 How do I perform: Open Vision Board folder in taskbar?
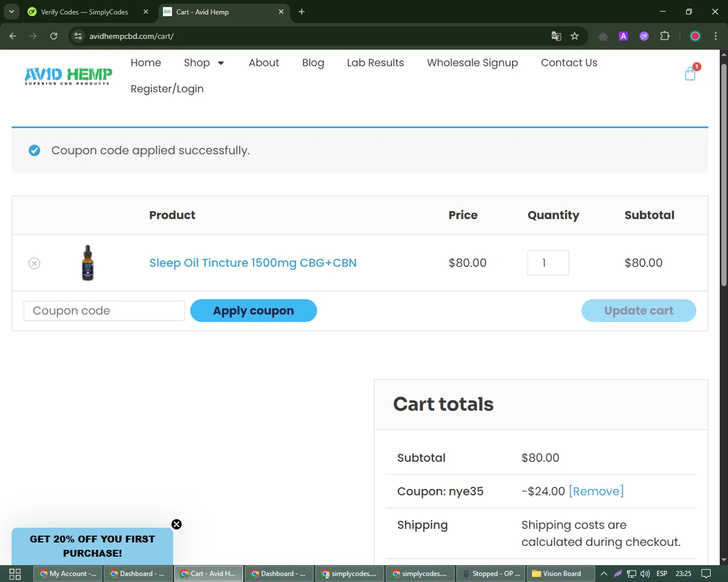(561, 574)
